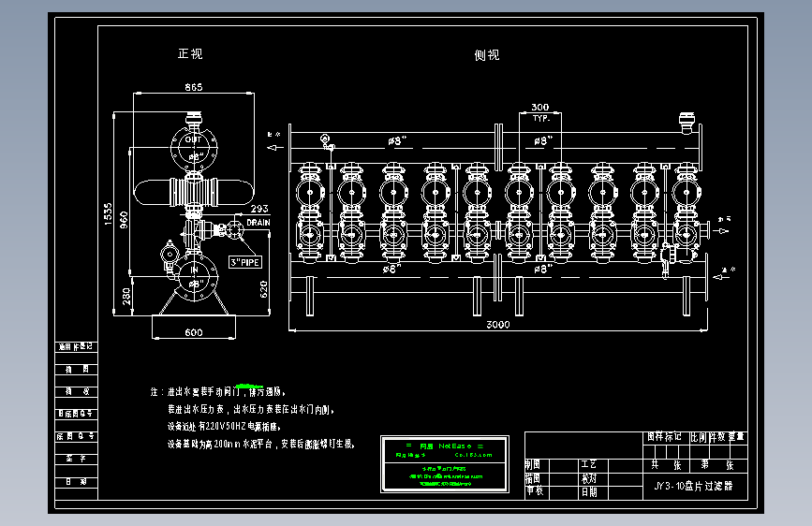The width and height of the screenshot is (812, 526).
Task: Click the JY3-10盘片过滤器 title text
Action: pos(693,486)
